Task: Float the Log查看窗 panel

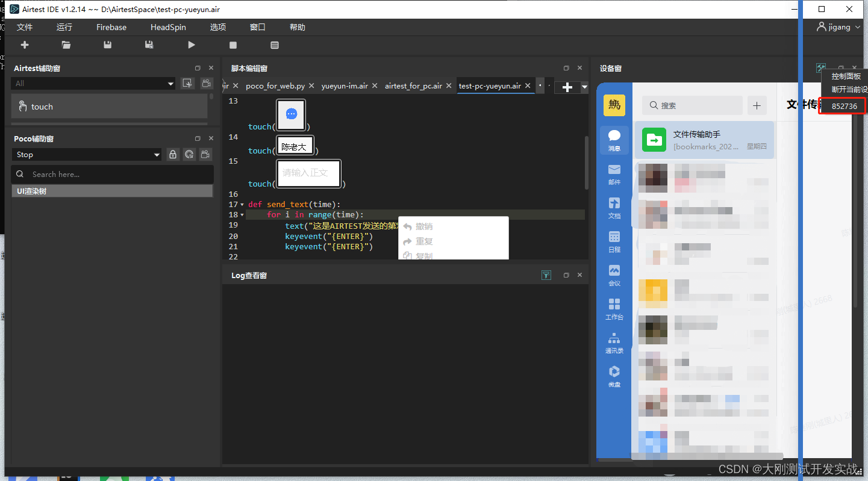Action: 566,275
